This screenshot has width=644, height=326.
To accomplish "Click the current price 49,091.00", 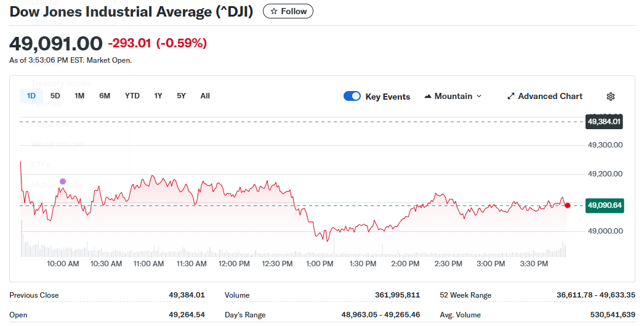I will [x=56, y=44].
